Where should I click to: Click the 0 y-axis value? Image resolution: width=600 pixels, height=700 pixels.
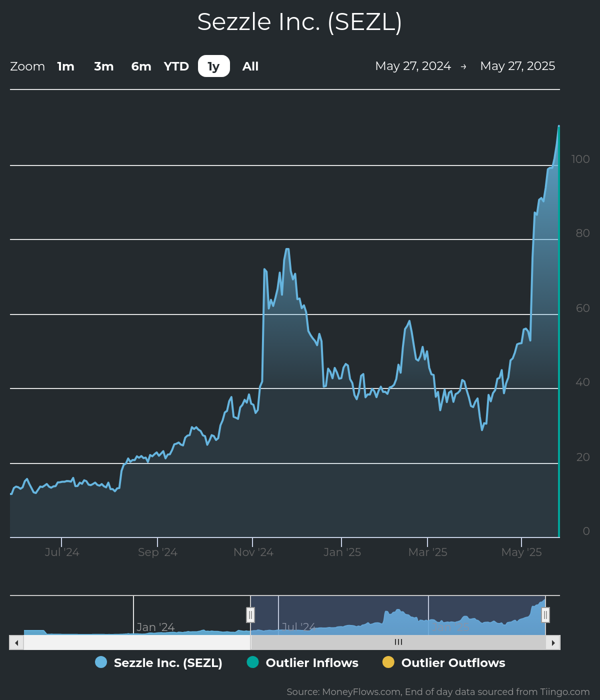tap(586, 531)
